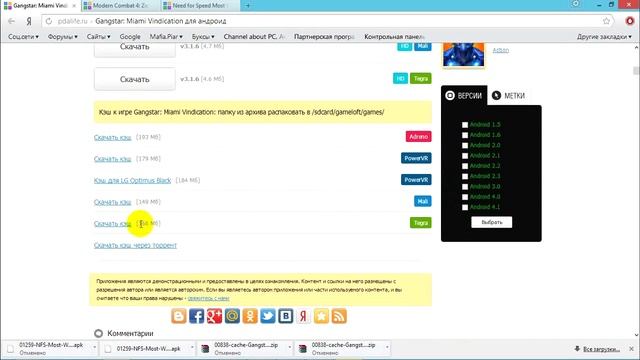Share the page on Facebook
640x360 pixels.
[x=196, y=316]
